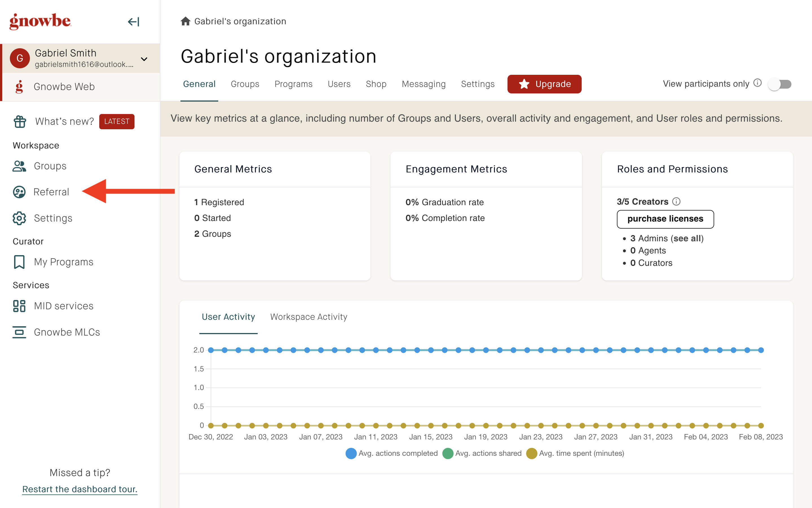Click the What's new? label
Screen dimensions: 812x508
point(64,121)
